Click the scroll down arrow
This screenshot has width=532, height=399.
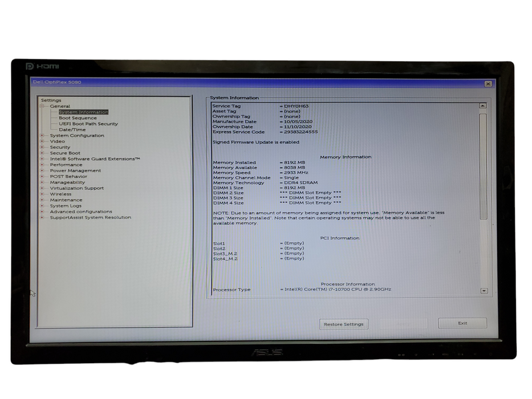[x=484, y=291]
